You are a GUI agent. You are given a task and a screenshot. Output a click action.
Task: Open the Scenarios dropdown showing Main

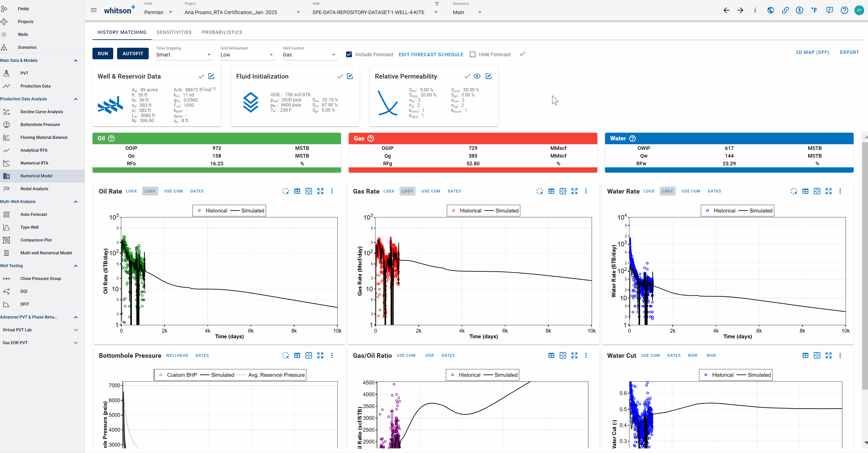467,13
